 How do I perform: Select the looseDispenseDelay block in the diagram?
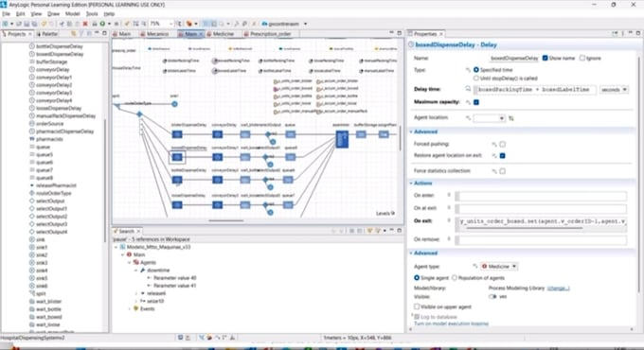177,204
